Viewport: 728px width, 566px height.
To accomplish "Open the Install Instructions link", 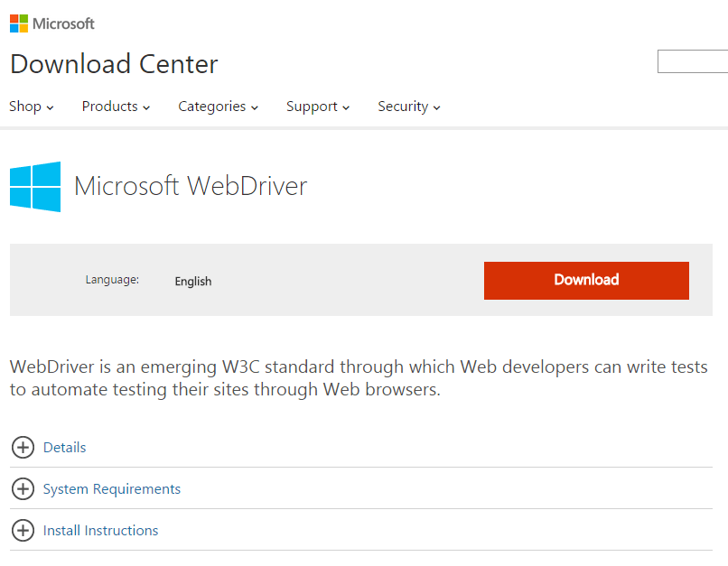I will 101,530.
